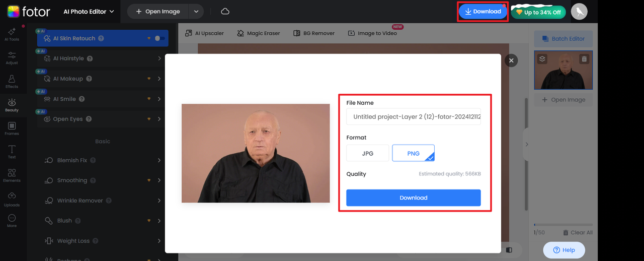Choose JPG format

tap(368, 153)
